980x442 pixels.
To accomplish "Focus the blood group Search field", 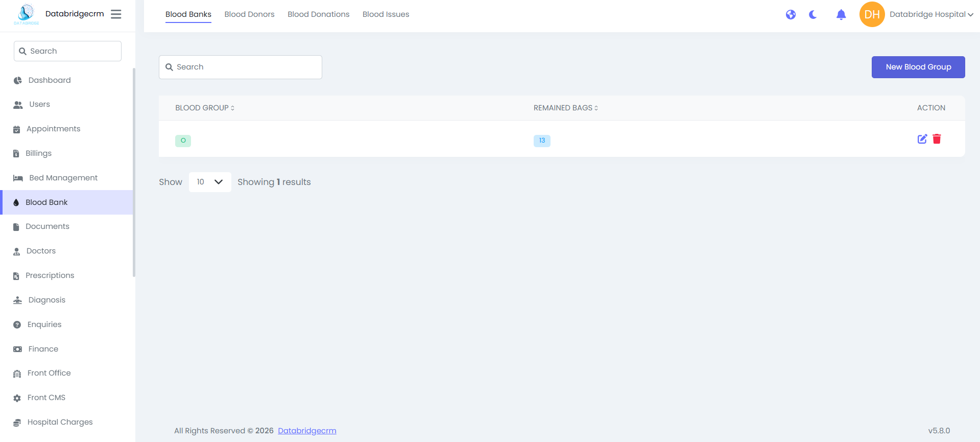I will (241, 67).
